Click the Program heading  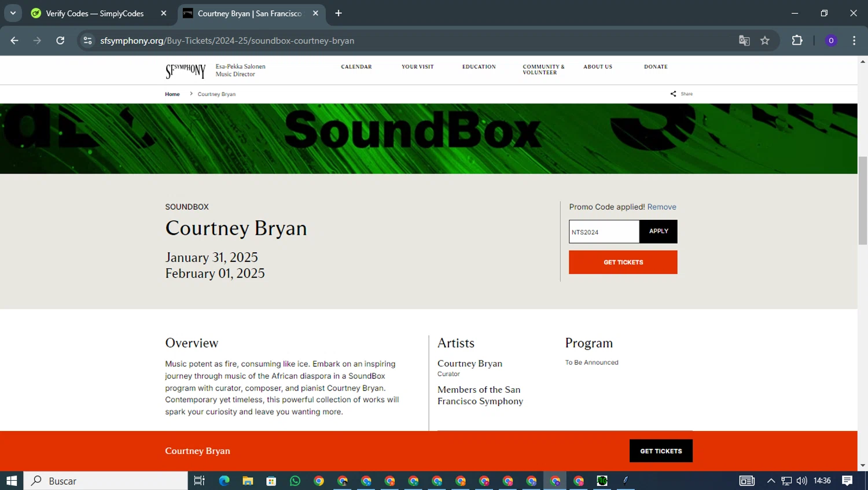tap(589, 343)
